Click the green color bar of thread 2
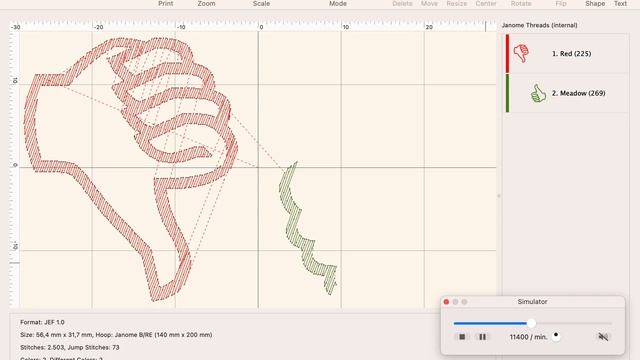This screenshot has height=360, width=640. pos(507,93)
